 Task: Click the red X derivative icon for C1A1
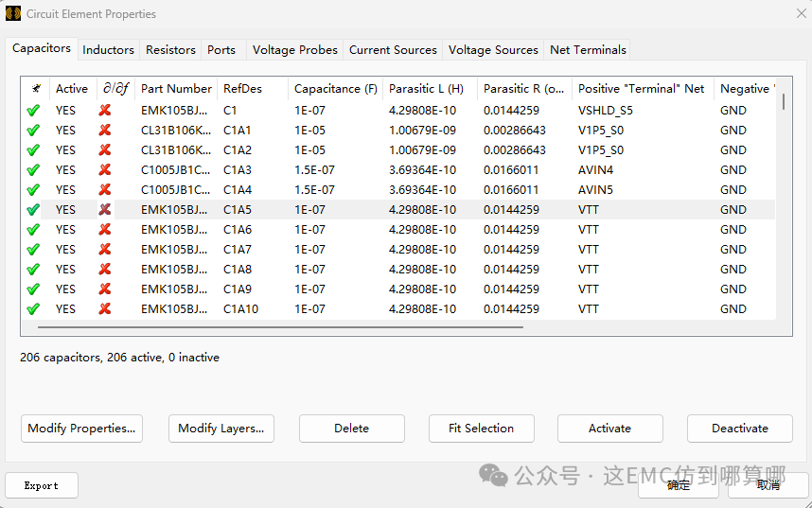click(x=105, y=130)
